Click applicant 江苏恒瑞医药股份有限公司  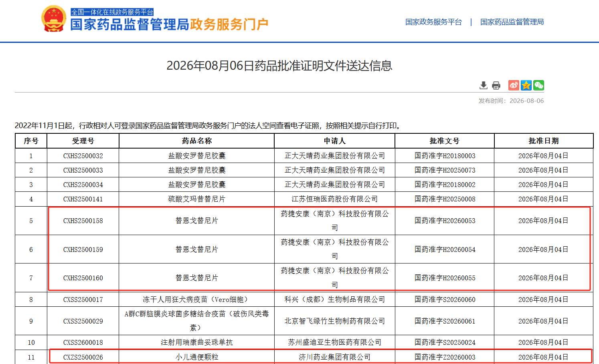point(334,199)
